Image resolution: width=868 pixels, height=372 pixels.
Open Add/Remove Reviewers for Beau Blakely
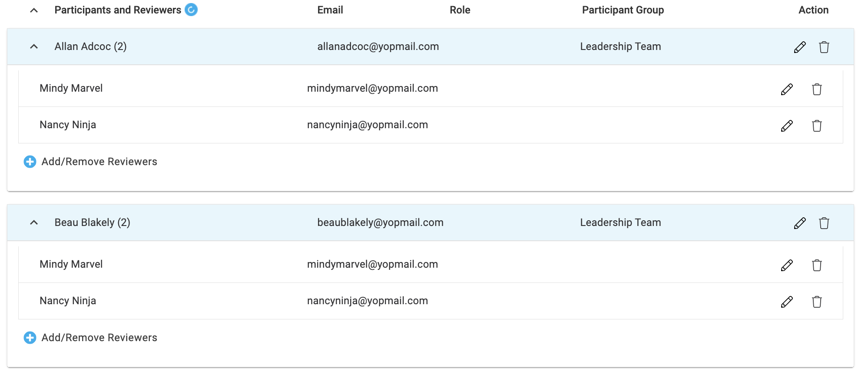99,338
